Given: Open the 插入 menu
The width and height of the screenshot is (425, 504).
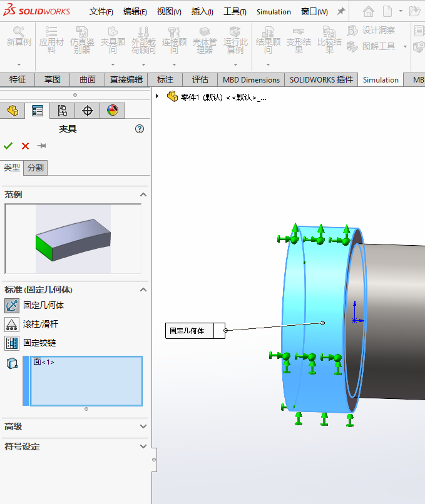Looking at the screenshot, I should pyautogui.click(x=202, y=11).
